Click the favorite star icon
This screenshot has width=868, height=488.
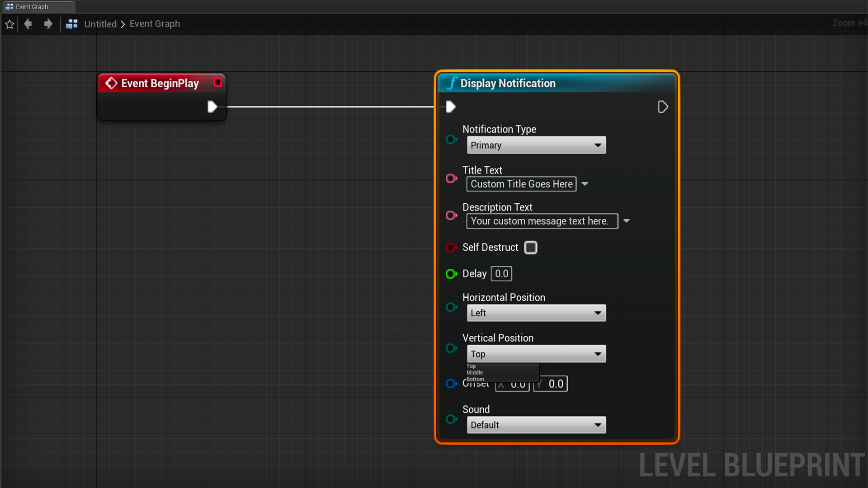pyautogui.click(x=9, y=24)
